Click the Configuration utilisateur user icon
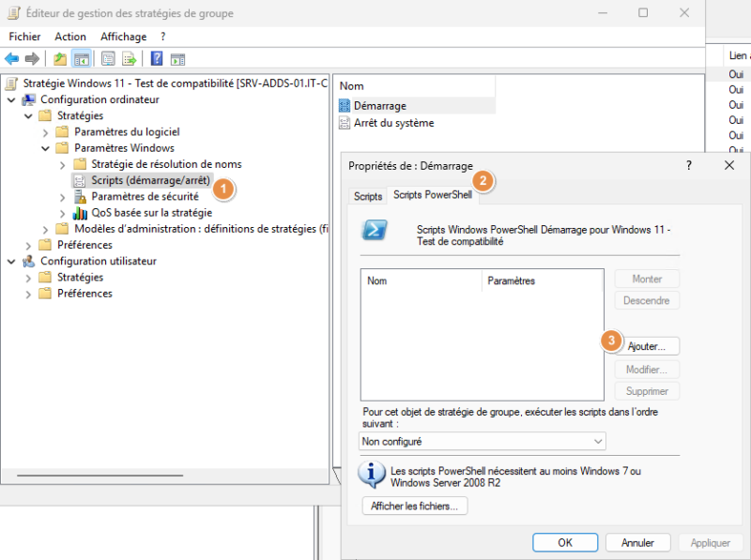Screen dimensions: 751x560 (29, 262)
